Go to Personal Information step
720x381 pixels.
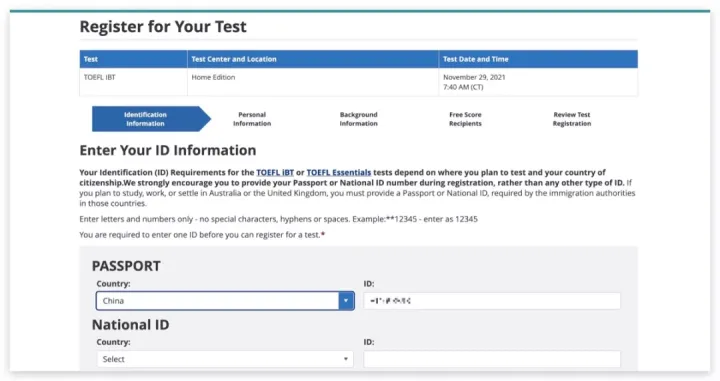252,119
